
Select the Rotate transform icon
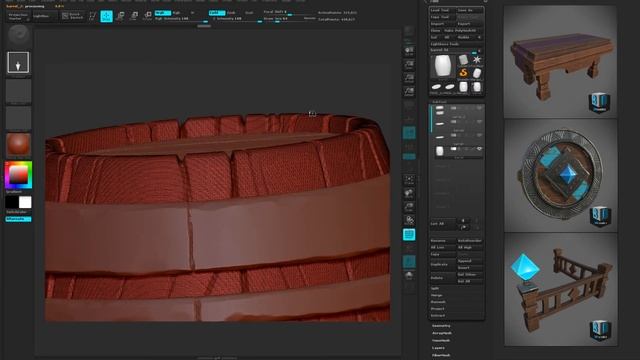click(x=147, y=16)
